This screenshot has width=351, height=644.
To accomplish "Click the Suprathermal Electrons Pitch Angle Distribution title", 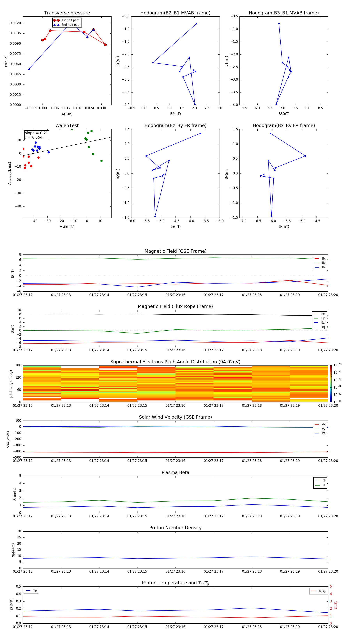I will click(x=175, y=362).
